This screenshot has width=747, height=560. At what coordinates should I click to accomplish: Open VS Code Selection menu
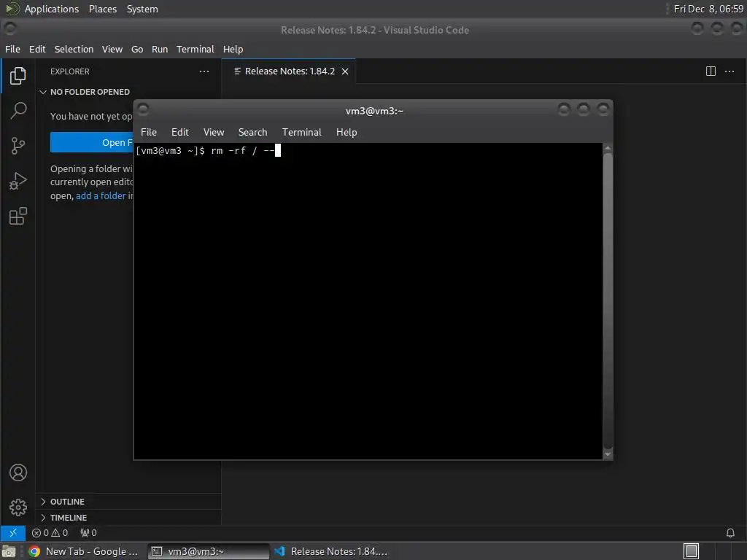point(74,49)
